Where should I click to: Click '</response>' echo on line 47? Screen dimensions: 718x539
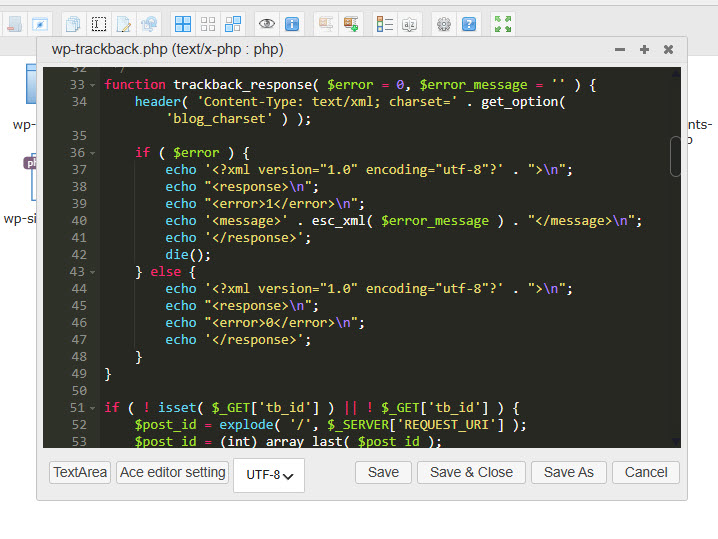239,340
